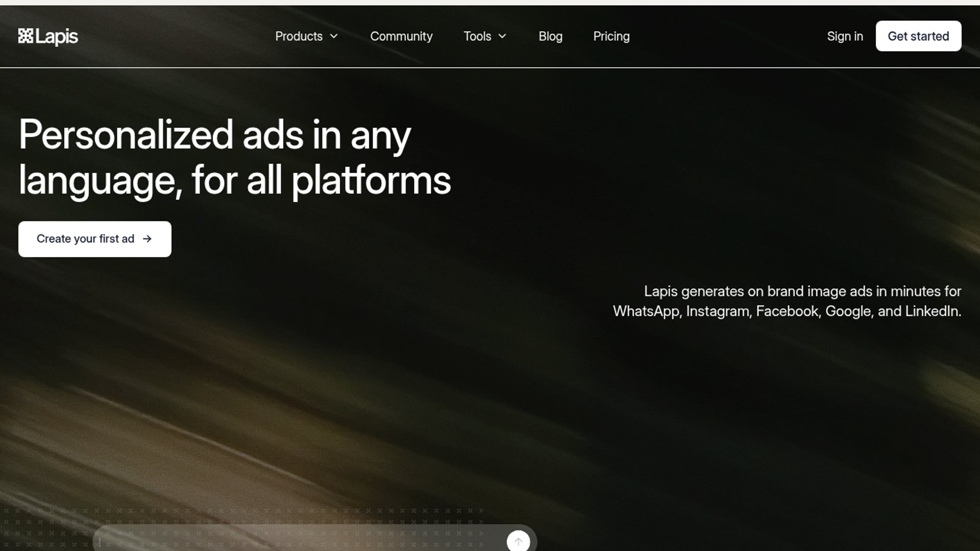
Task: Expand the Products dropdown chevron
Action: [334, 36]
